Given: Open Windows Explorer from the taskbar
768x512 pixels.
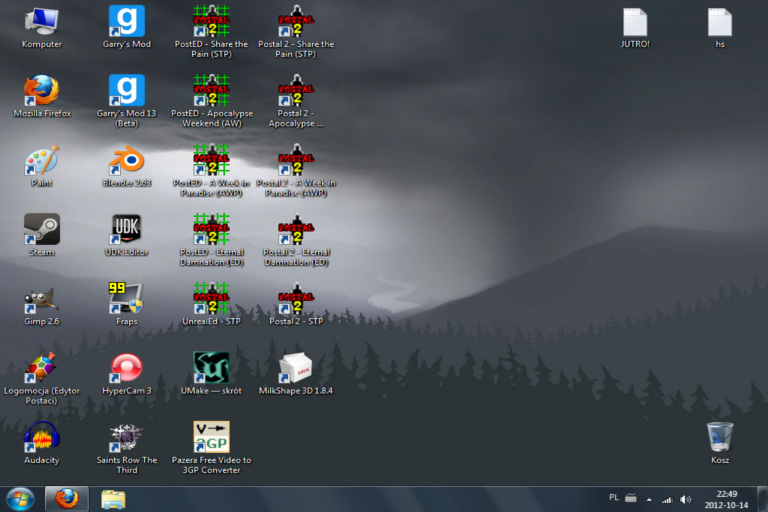Looking at the screenshot, I should [x=113, y=499].
